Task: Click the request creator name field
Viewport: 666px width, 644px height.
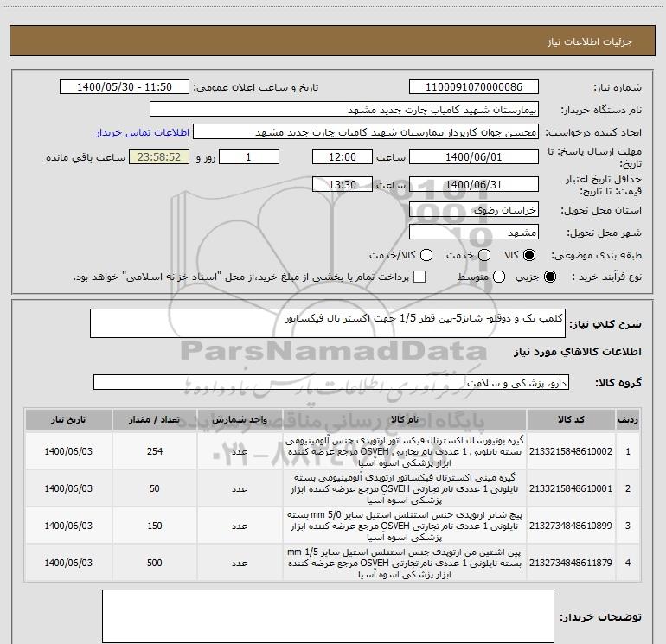Action: click(366, 132)
